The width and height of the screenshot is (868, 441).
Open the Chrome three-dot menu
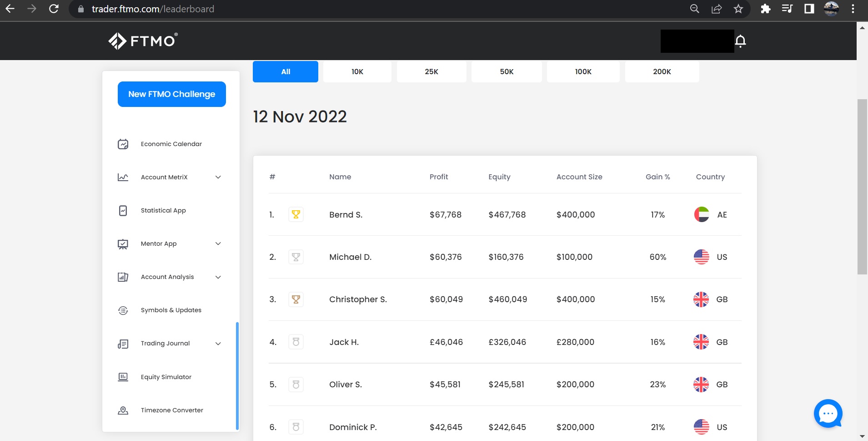point(853,9)
